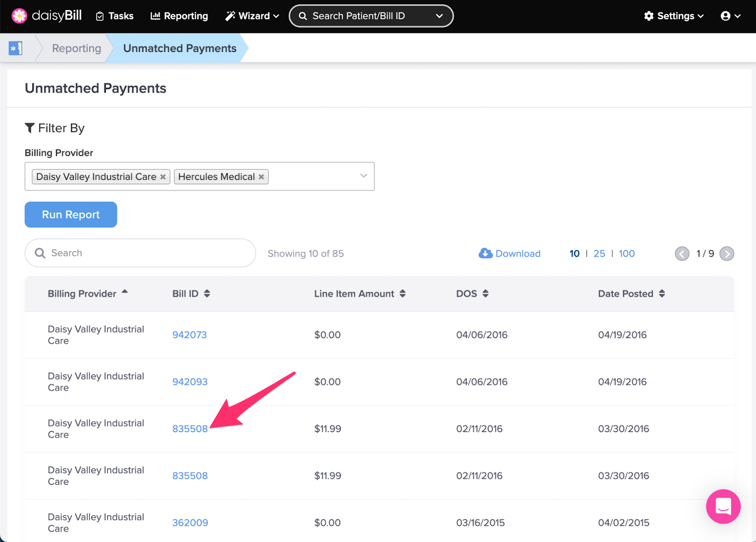Sort by Date Posted column
This screenshot has width=756, height=542.
tap(632, 294)
